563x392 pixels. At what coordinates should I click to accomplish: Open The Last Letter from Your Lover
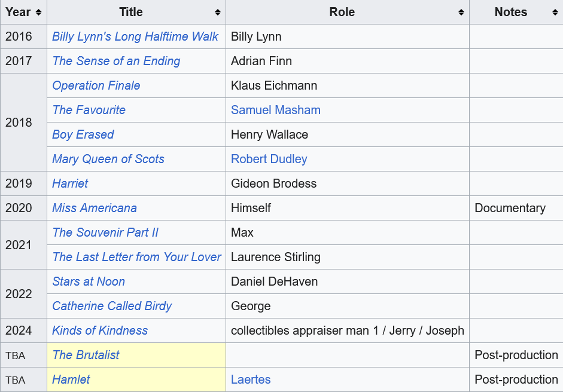click(x=136, y=257)
